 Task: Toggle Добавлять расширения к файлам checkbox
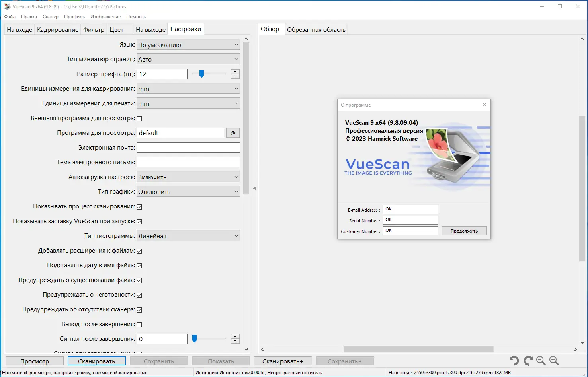139,251
